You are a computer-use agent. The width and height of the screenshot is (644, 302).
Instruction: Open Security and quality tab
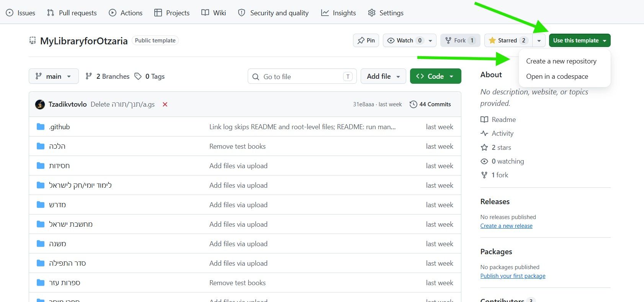[x=273, y=13]
